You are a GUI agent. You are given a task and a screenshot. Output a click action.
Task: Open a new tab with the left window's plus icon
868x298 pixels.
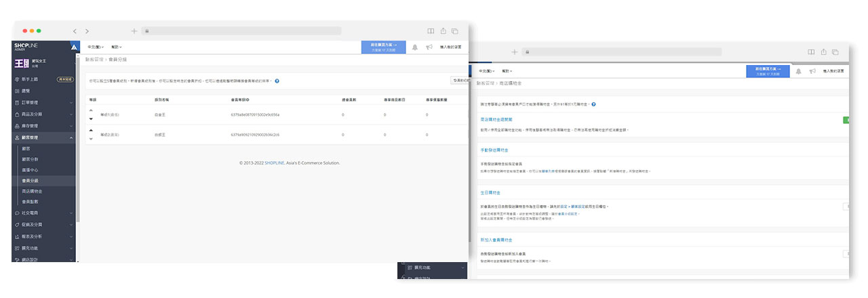point(134,31)
